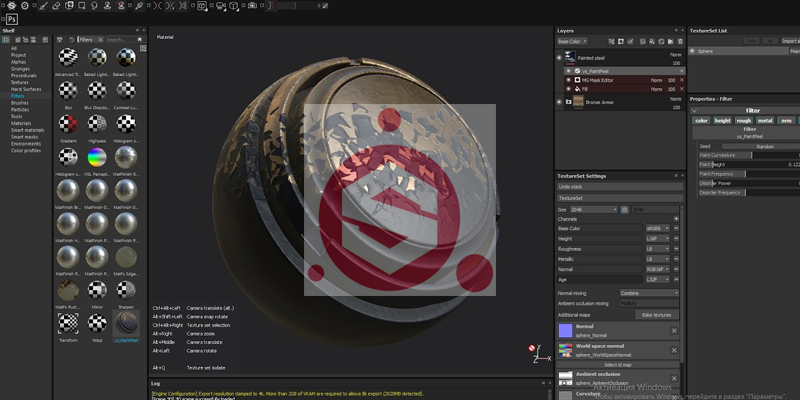Open the Environments shelf category
Image resolution: width=800 pixels, height=400 pixels.
(x=26, y=144)
